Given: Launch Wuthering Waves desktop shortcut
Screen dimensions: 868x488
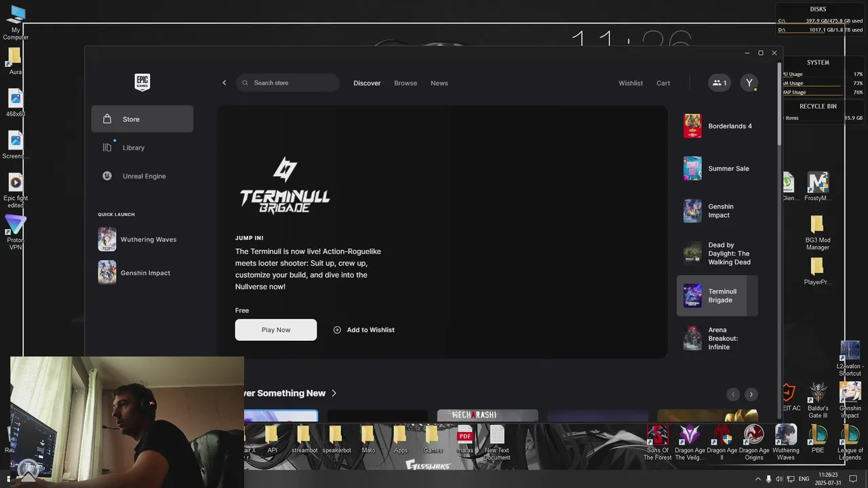Looking at the screenshot, I should pyautogui.click(x=786, y=443).
